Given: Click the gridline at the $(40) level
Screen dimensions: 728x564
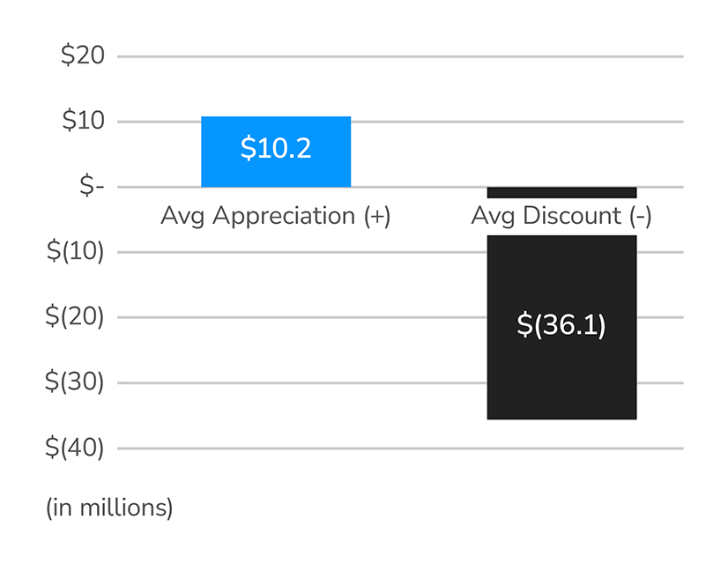Looking at the screenshot, I should (397, 448).
